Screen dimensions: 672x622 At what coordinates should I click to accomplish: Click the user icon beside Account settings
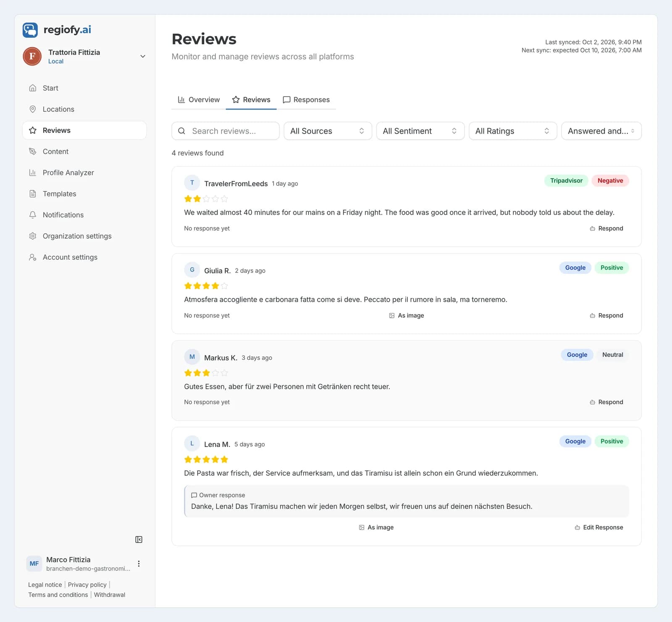point(33,257)
